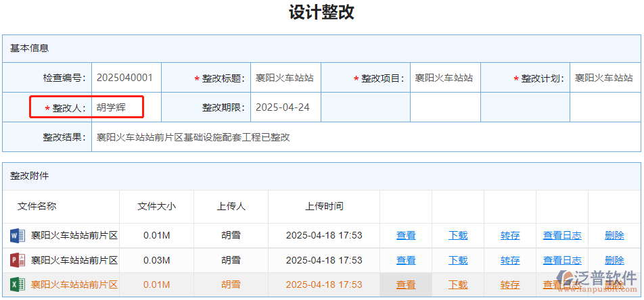The image size is (644, 300).
Task: Click the Word document file icon
Action: [17, 236]
